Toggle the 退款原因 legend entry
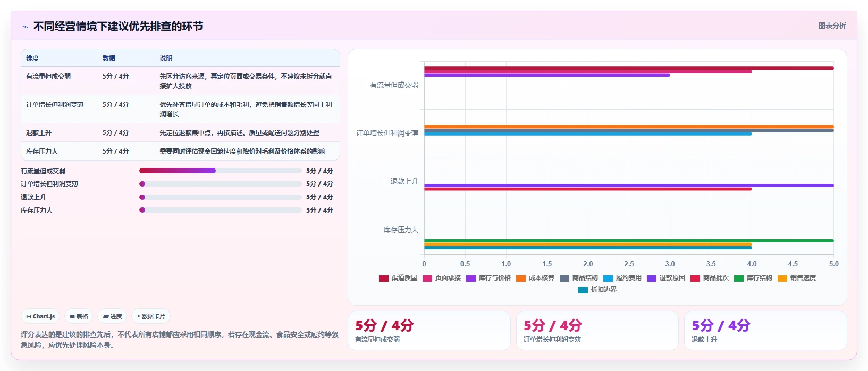Screen dimensions: 868x371 pos(666,278)
